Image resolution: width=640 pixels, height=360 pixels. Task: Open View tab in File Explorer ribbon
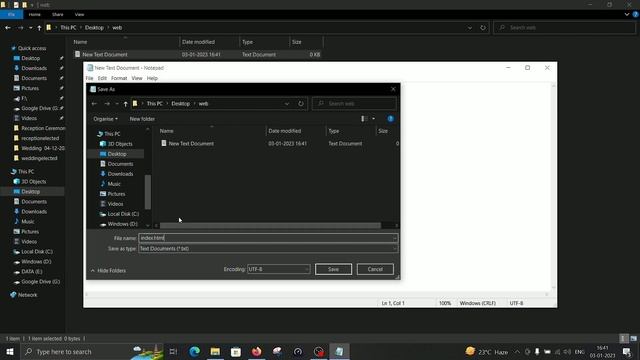(x=79, y=14)
